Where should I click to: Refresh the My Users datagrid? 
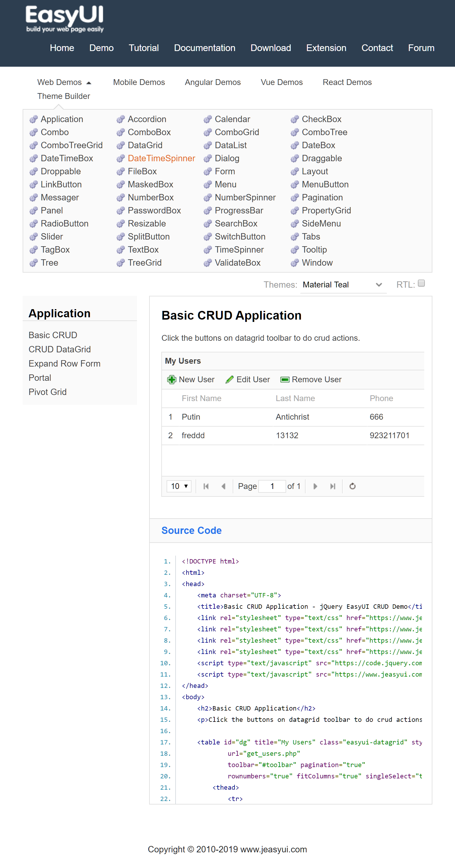[x=353, y=486]
